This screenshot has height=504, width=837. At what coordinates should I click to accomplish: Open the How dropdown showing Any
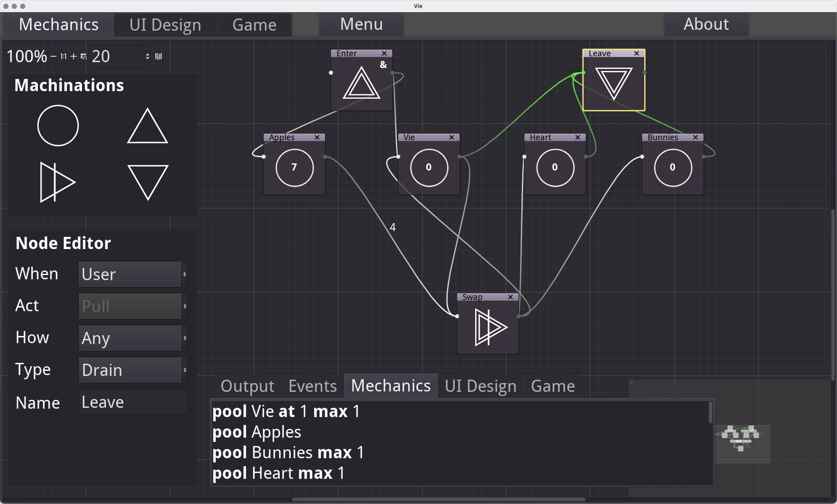point(133,338)
